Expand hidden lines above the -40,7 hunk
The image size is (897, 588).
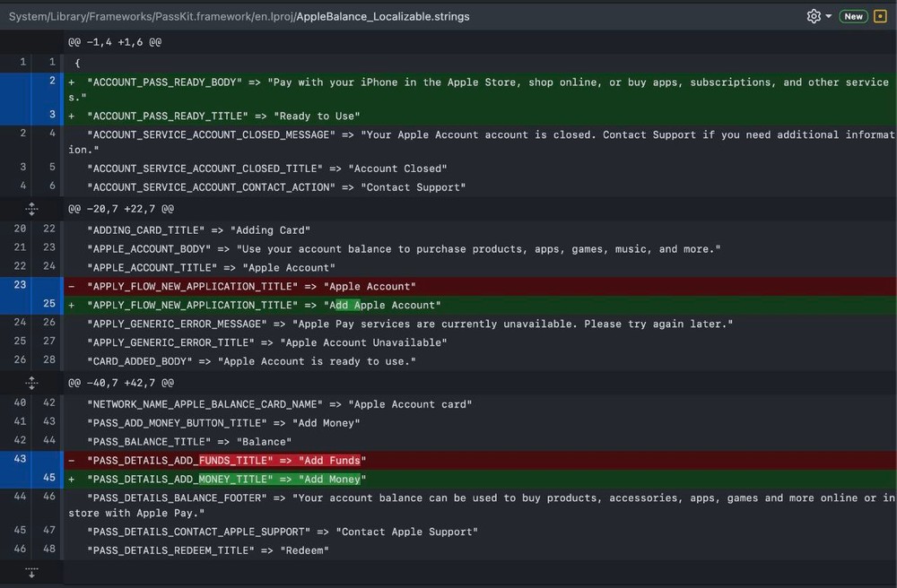(31, 383)
